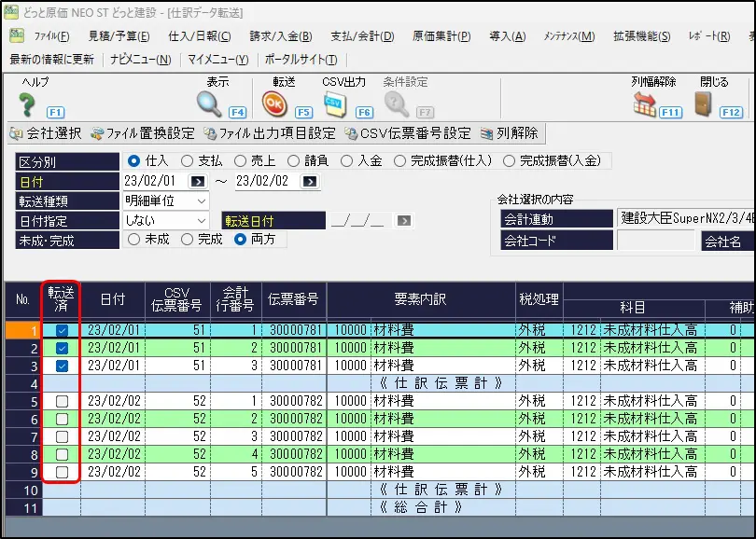Click the 閉じる door icon
The width and height of the screenshot is (756, 539).
(704, 103)
